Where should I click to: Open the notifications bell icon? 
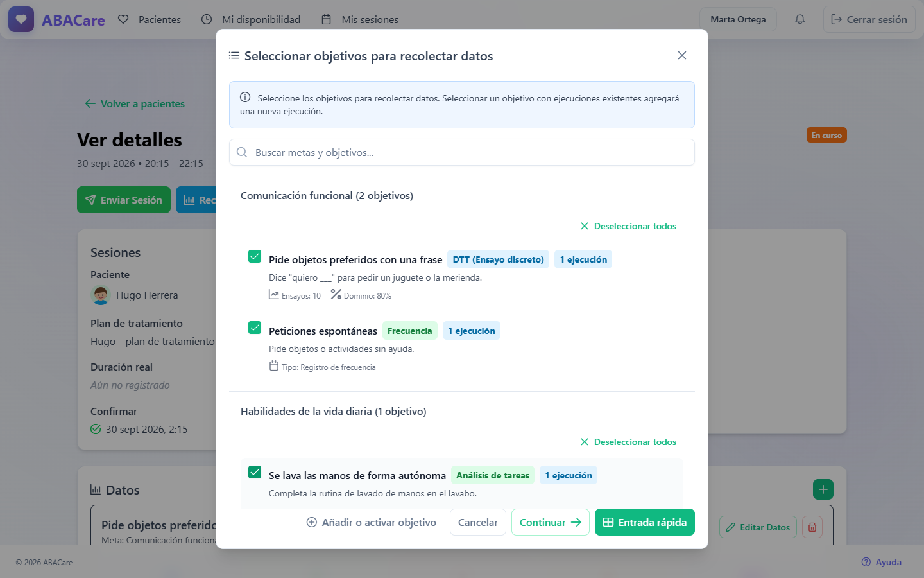point(800,19)
